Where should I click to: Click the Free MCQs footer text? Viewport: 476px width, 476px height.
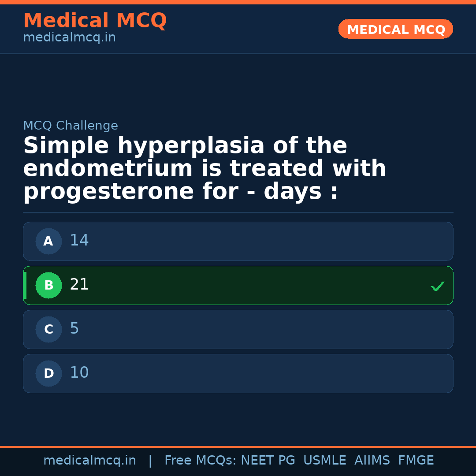point(200,461)
